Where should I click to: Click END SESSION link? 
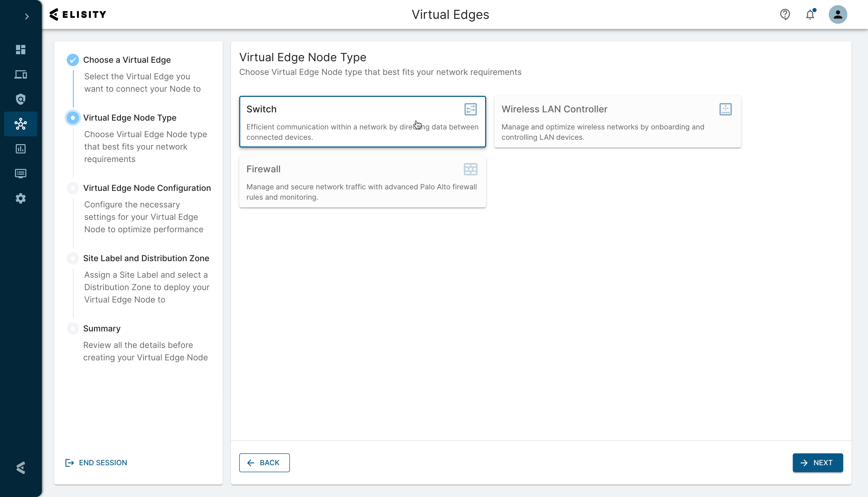click(x=96, y=463)
